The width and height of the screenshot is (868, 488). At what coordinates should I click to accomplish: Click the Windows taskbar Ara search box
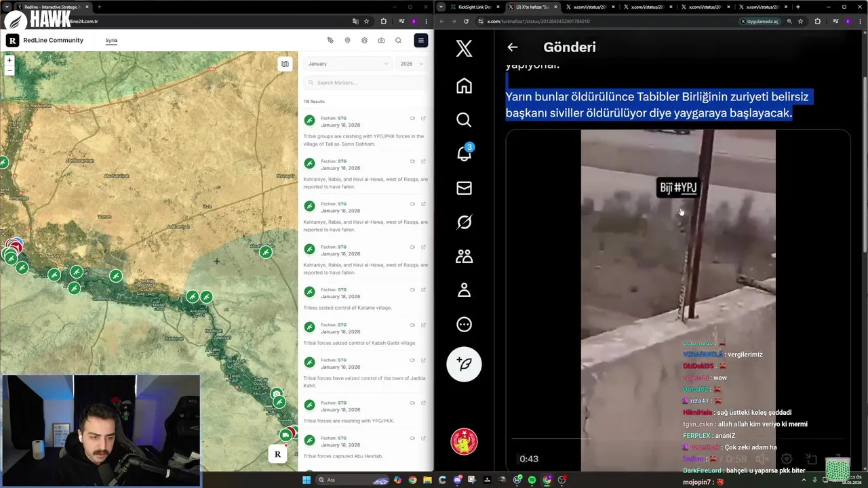coord(352,480)
